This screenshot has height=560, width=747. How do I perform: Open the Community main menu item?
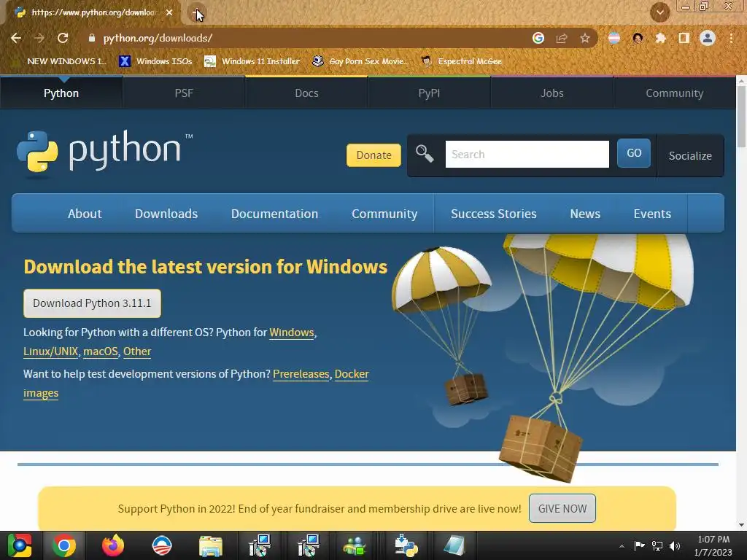tap(384, 214)
